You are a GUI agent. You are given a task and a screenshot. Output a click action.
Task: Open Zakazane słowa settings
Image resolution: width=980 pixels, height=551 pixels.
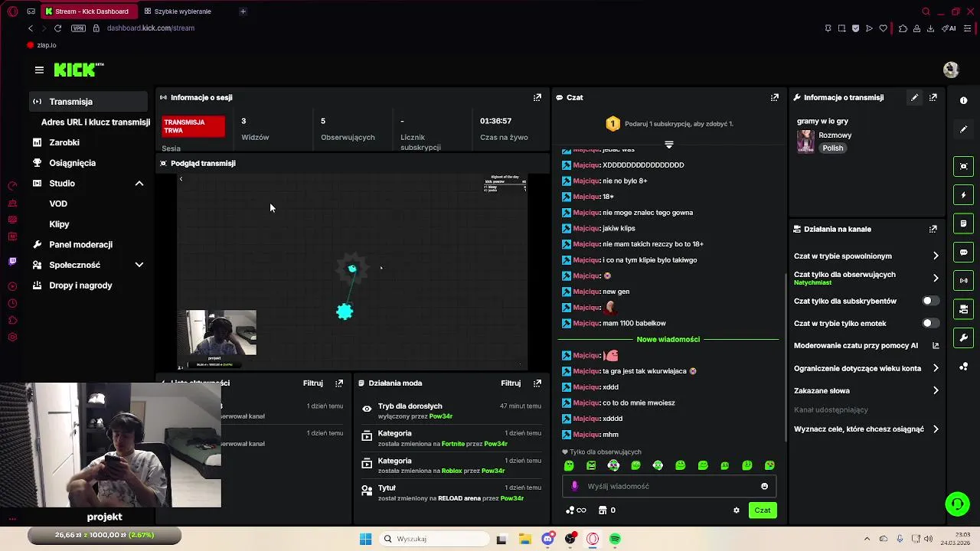tap(865, 390)
